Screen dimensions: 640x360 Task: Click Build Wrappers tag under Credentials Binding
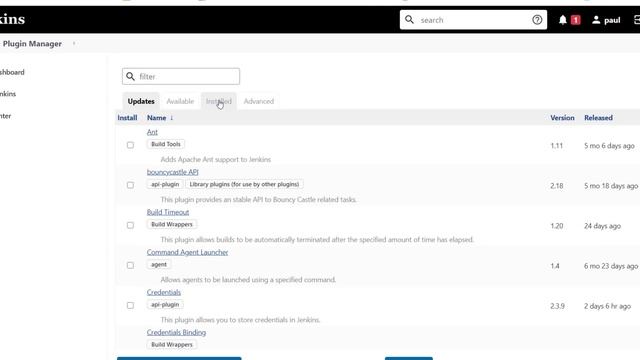coord(172,344)
